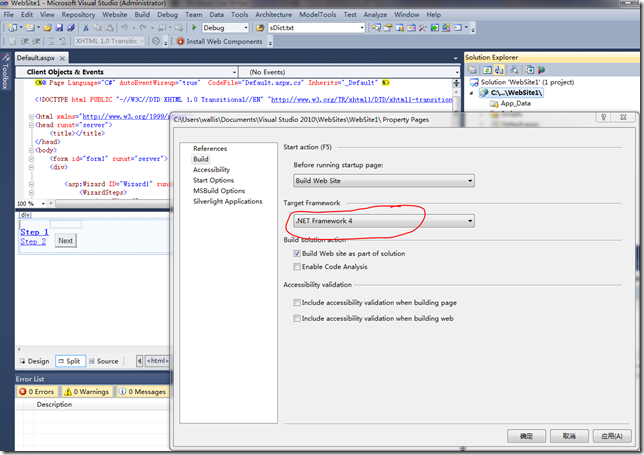Click the Solution Explorer Properties icon
Screen dimensions: 644x455
pos(472,70)
